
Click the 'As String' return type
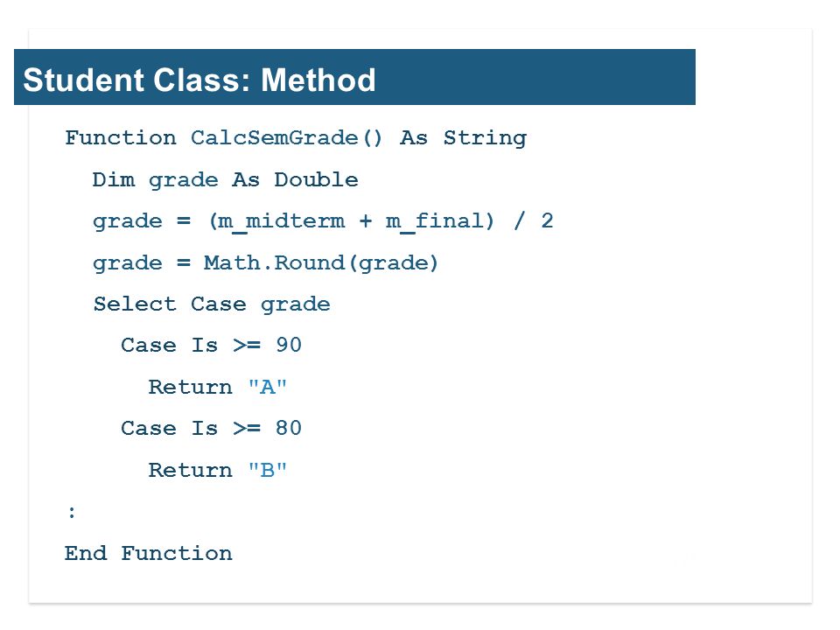(x=464, y=138)
